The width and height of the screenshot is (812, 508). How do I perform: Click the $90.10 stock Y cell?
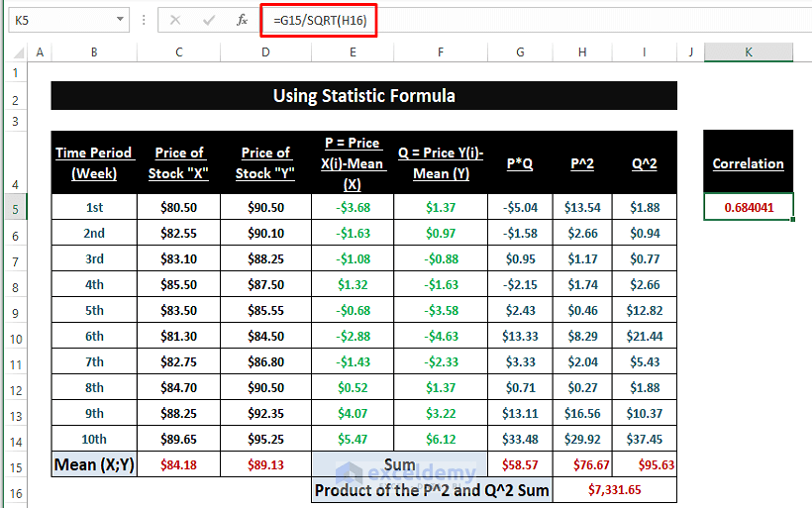[x=265, y=233]
